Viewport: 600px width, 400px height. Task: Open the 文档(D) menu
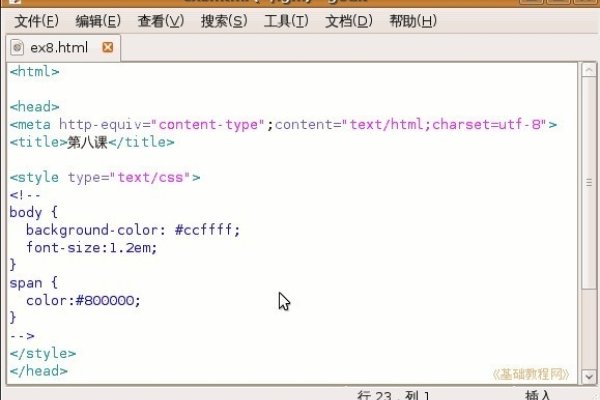(x=348, y=21)
